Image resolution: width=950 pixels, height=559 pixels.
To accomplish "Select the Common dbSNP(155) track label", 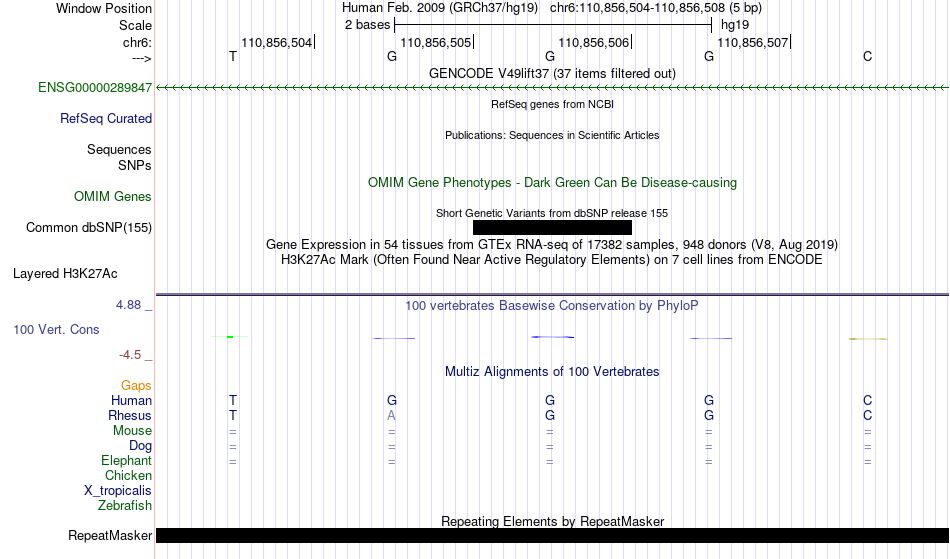I will [88, 228].
